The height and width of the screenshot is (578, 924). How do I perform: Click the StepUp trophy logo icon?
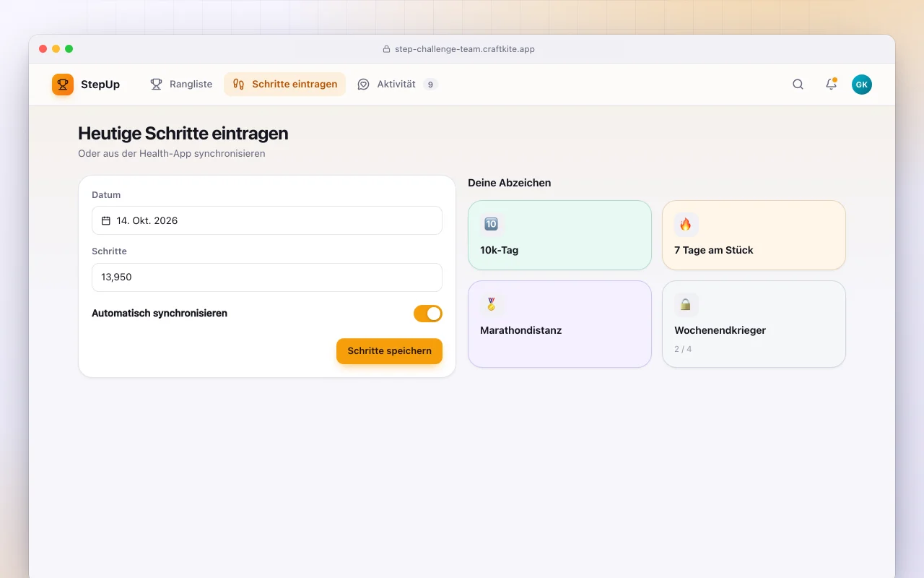63,85
